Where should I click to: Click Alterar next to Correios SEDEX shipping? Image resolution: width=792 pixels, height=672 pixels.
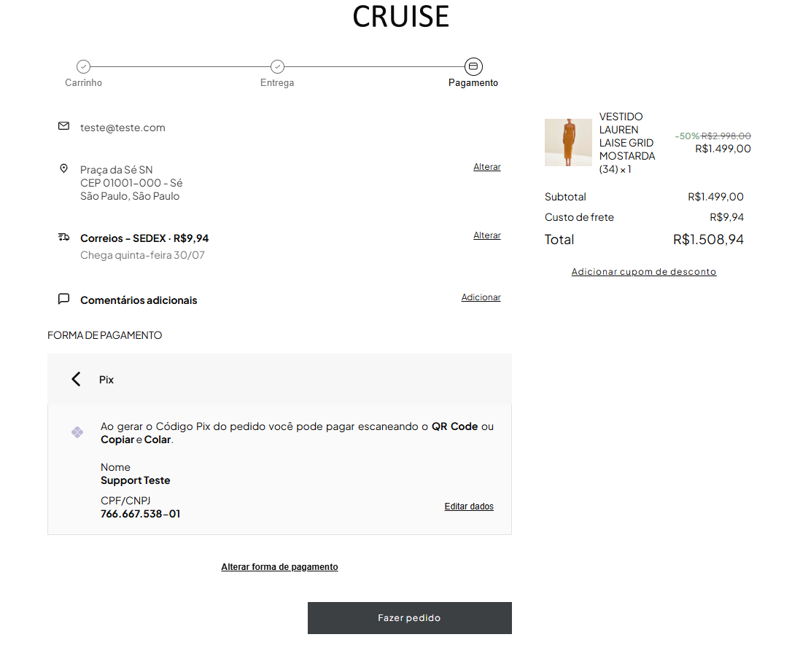pos(487,235)
